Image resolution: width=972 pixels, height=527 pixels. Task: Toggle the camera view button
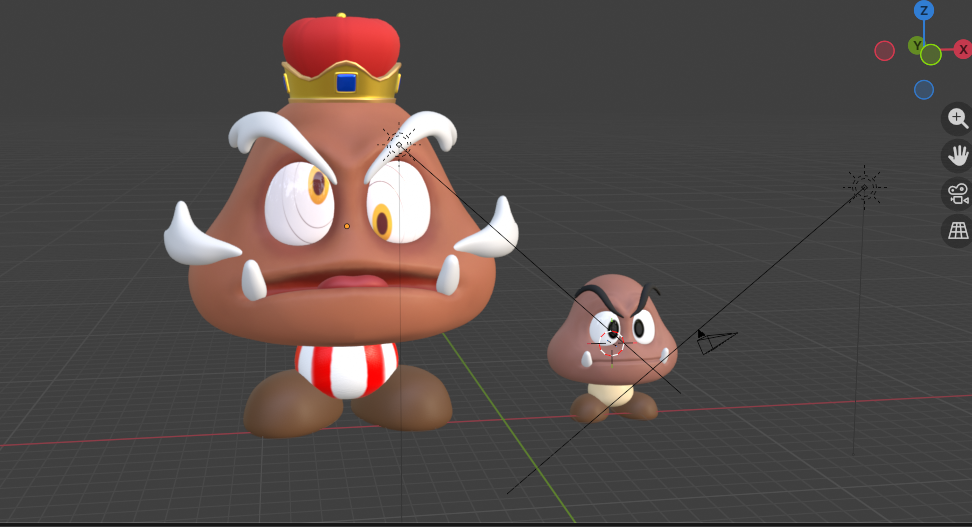point(958,193)
